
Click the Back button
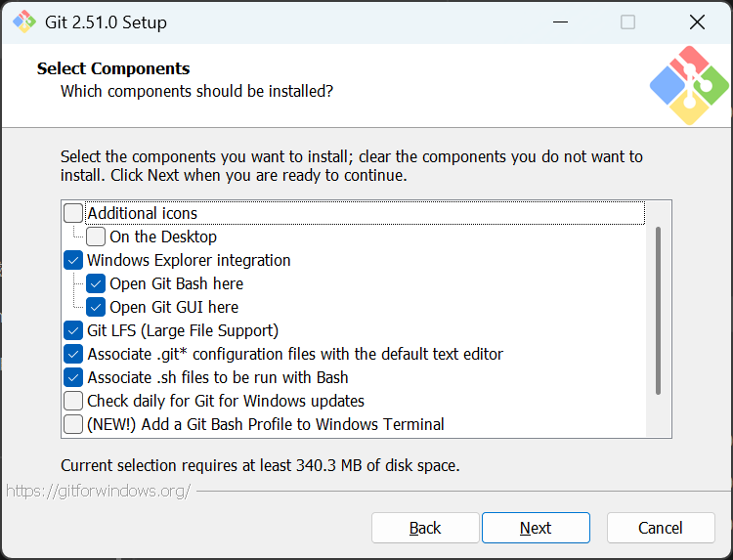coord(425,528)
